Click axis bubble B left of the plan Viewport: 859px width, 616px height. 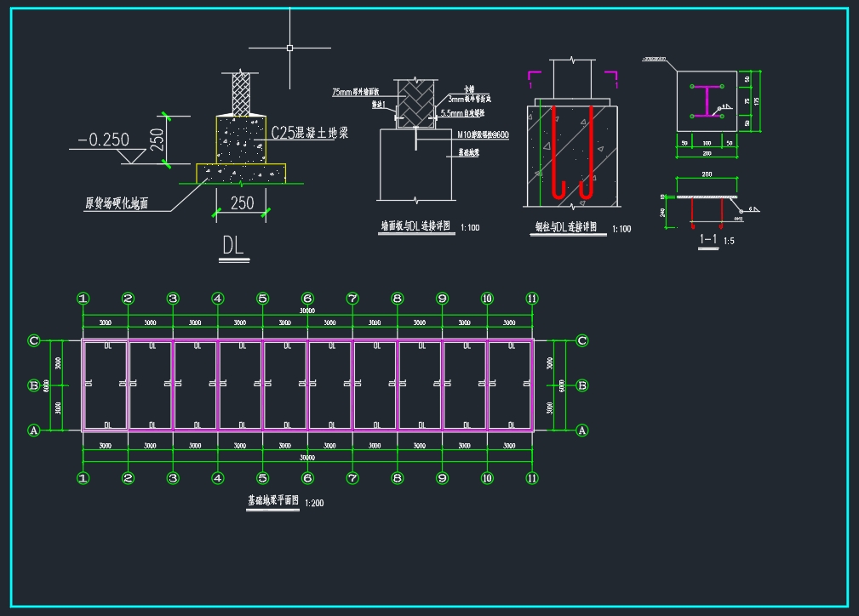(33, 385)
